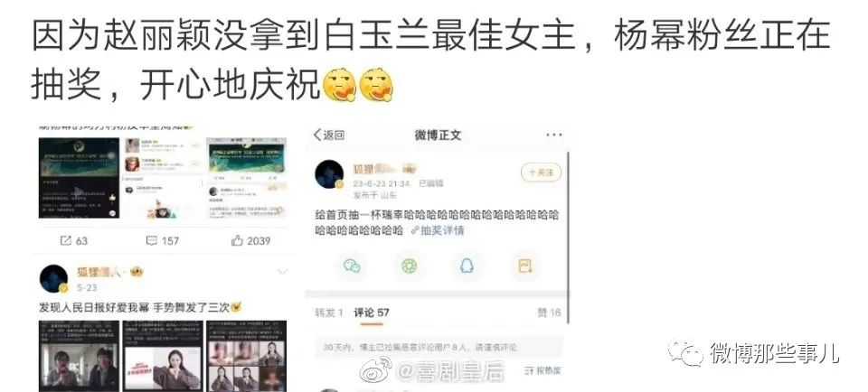
Task: Expand the chevron on the 5-23 post
Action: [x=283, y=272]
